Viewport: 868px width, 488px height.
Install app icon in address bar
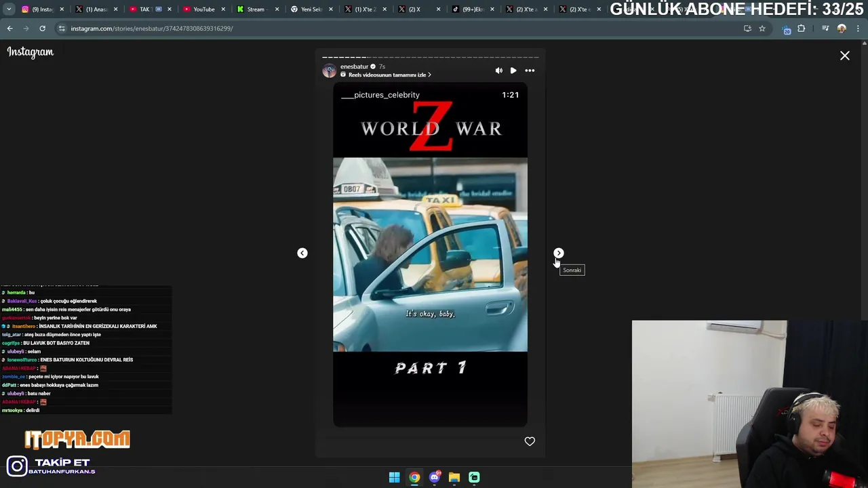(747, 28)
